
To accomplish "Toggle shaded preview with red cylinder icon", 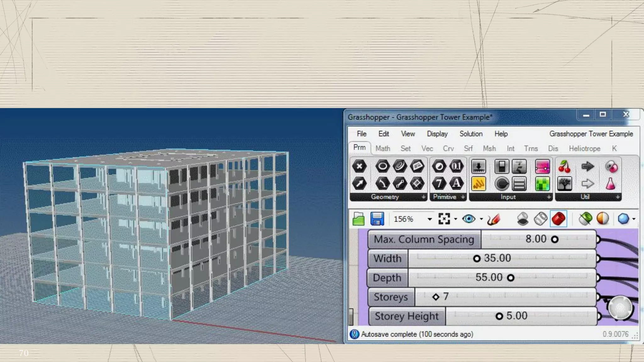I will (x=558, y=219).
